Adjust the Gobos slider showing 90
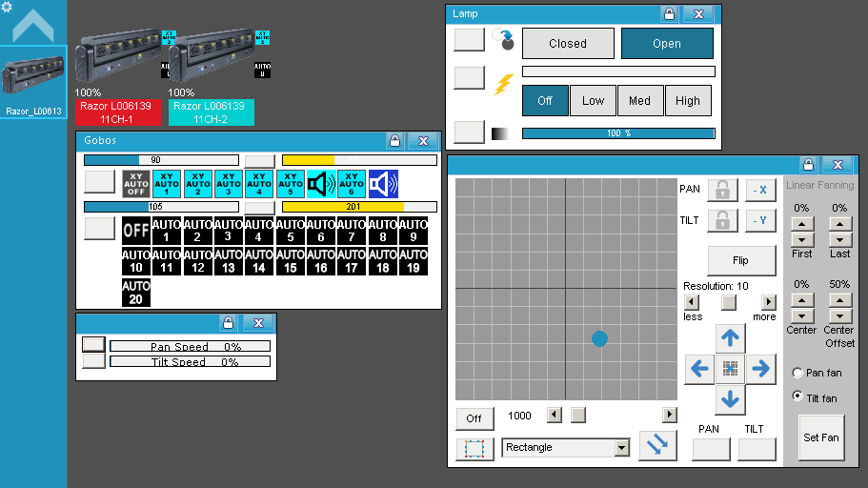 [x=161, y=160]
